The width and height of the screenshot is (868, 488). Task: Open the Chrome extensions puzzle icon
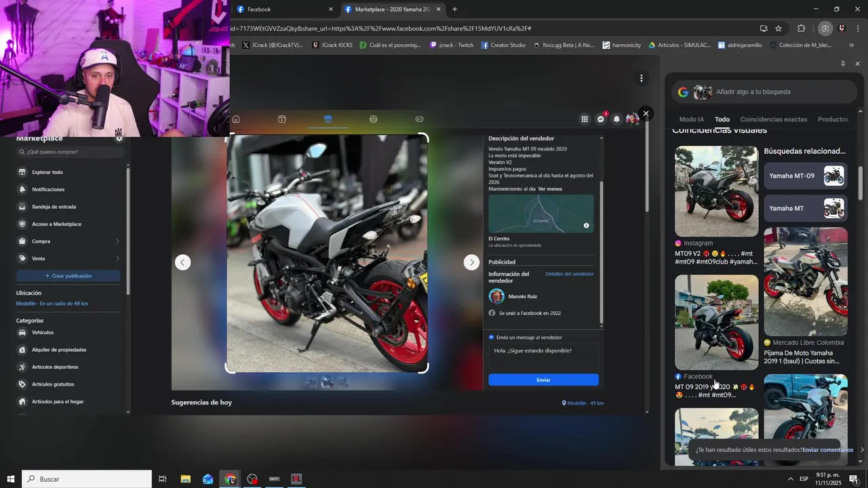(801, 28)
